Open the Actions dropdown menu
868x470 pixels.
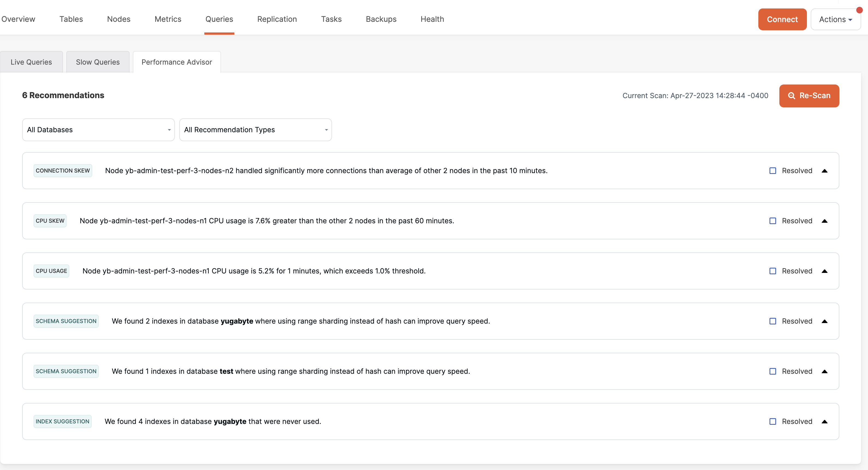pos(836,19)
